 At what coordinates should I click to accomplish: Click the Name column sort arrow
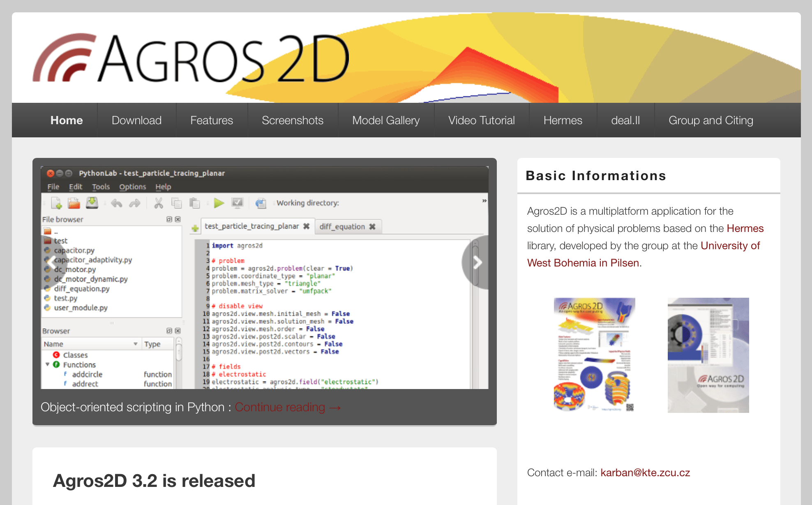[135, 344]
